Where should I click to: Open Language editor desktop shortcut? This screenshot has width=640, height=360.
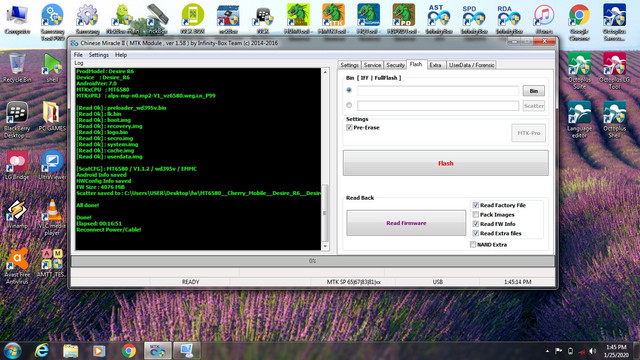[x=579, y=119]
